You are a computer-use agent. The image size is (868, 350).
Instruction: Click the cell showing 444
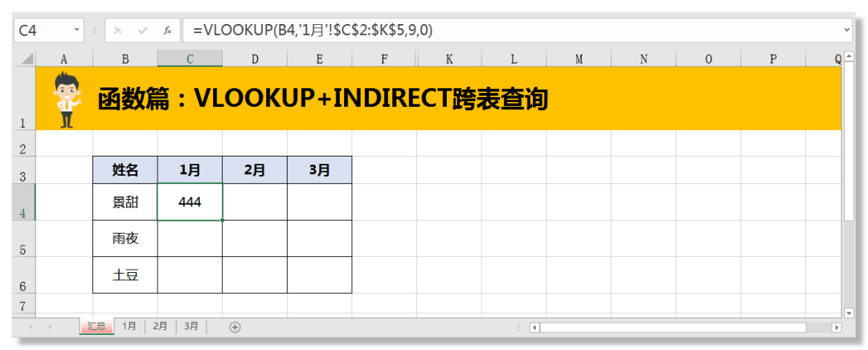[190, 201]
